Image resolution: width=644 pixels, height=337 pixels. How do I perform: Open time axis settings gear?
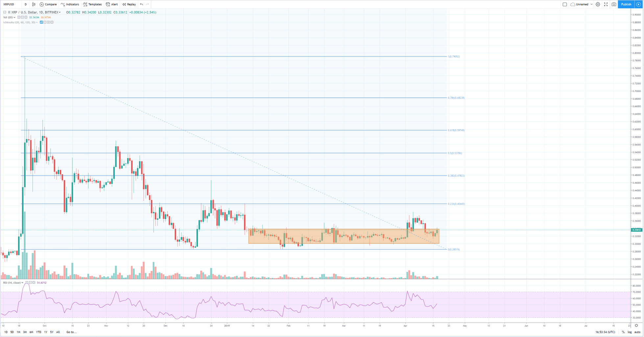tap(636, 325)
